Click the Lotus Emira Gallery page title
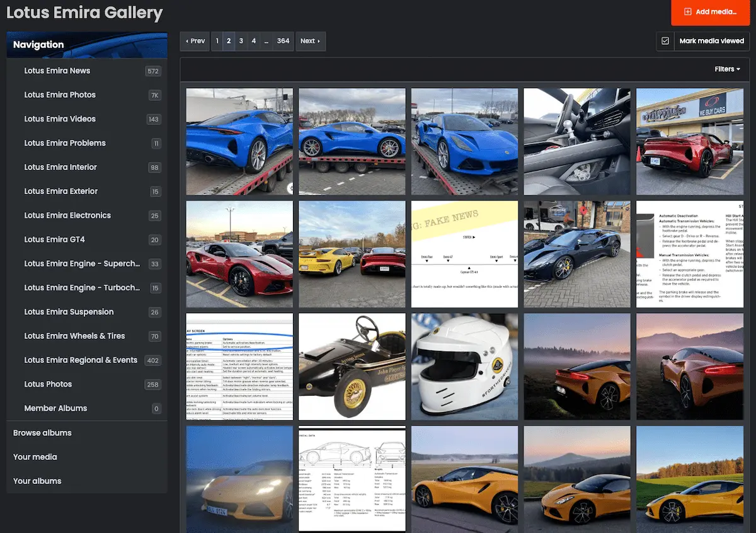 click(83, 13)
